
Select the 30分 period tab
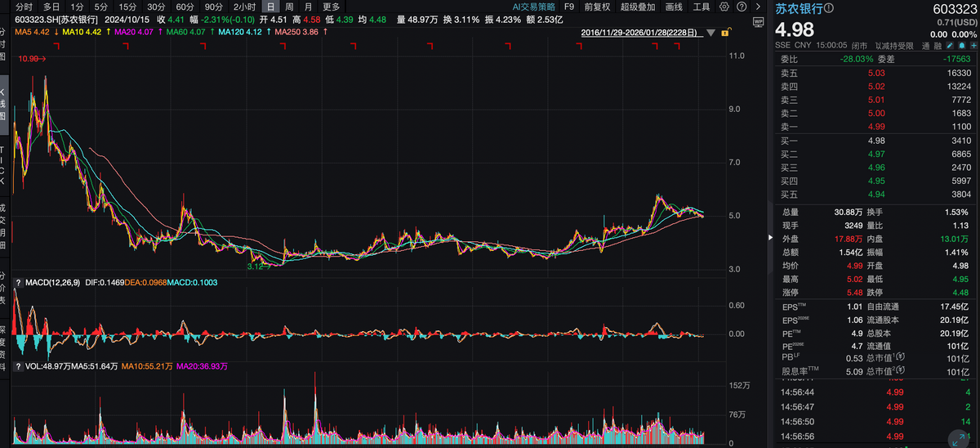[156, 7]
